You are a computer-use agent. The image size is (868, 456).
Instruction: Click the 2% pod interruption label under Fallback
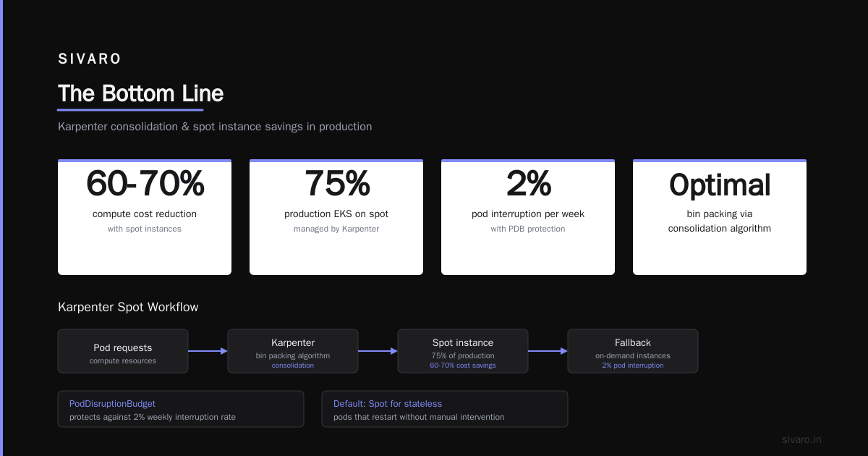click(633, 366)
